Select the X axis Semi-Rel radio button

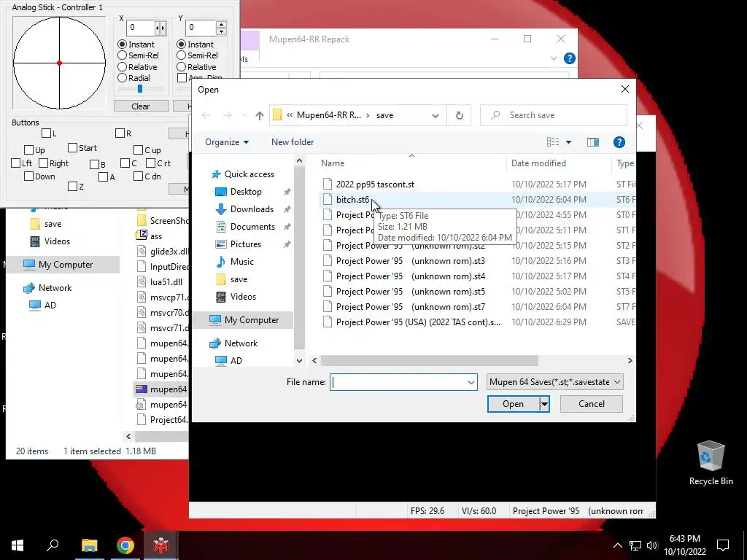click(123, 55)
